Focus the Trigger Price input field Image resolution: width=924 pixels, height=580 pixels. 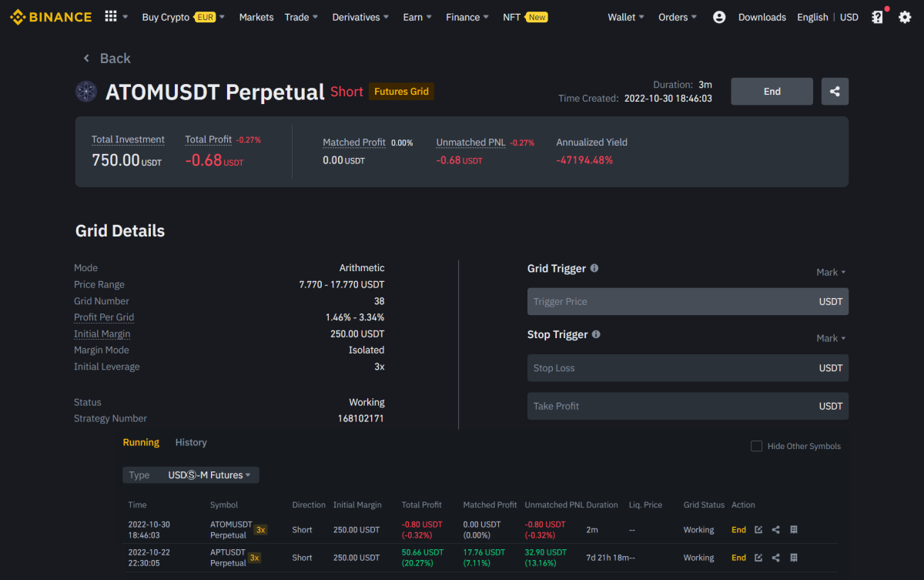click(x=688, y=302)
